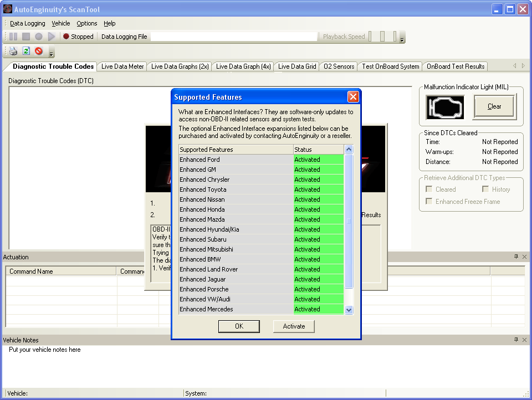The width and height of the screenshot is (532, 400).
Task: Click the Supported Features column header
Action: coord(236,150)
